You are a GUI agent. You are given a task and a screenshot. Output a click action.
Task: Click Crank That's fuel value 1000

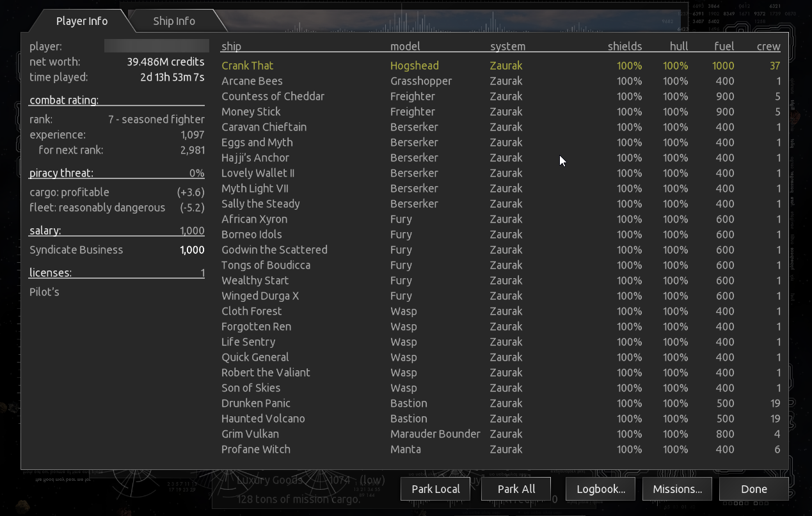pos(723,66)
